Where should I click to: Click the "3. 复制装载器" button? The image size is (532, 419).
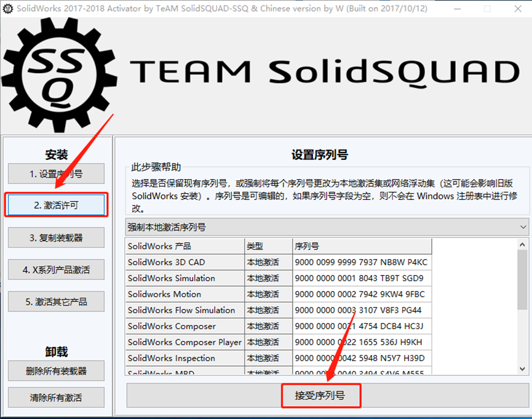[x=56, y=237]
